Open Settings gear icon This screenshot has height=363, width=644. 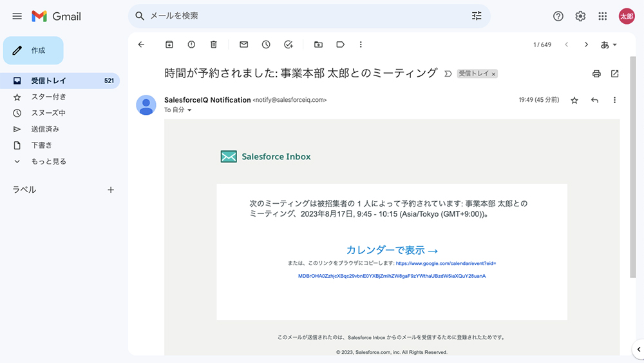580,16
